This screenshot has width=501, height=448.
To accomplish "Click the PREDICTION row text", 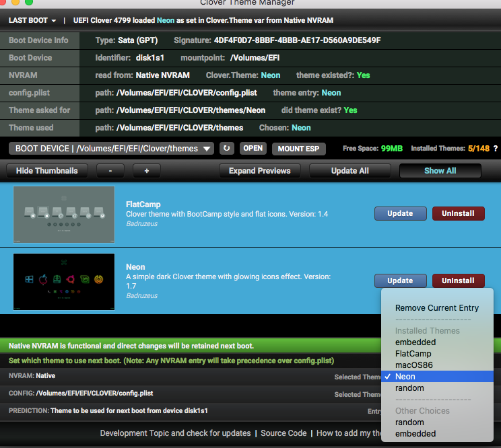I will click(x=108, y=410).
